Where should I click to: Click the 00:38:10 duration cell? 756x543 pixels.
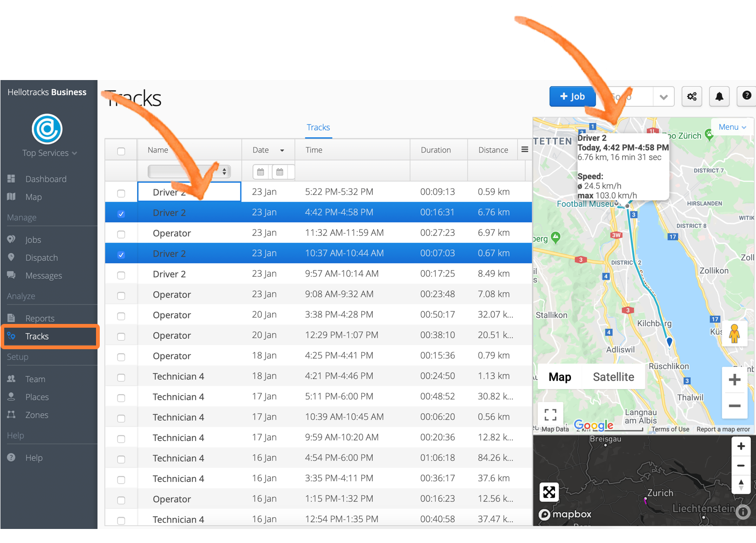click(x=437, y=335)
